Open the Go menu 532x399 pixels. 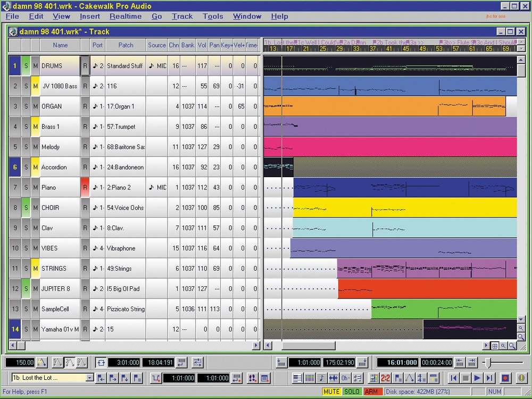(157, 16)
